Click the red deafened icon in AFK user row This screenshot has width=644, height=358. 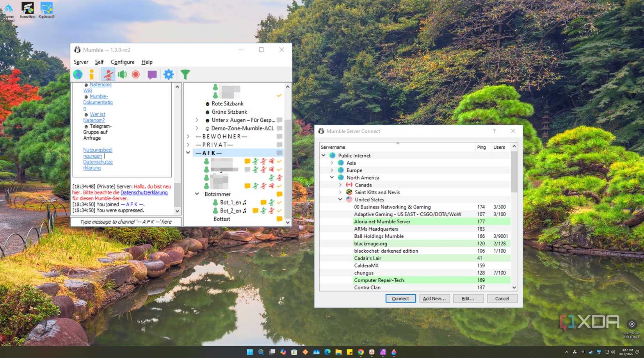[271, 162]
